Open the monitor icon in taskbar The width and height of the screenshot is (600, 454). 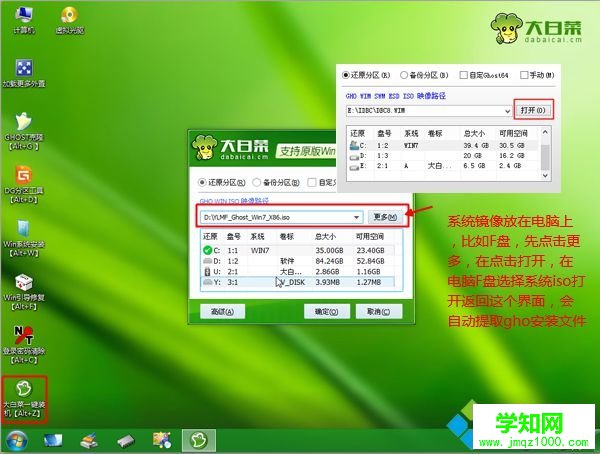click(53, 441)
